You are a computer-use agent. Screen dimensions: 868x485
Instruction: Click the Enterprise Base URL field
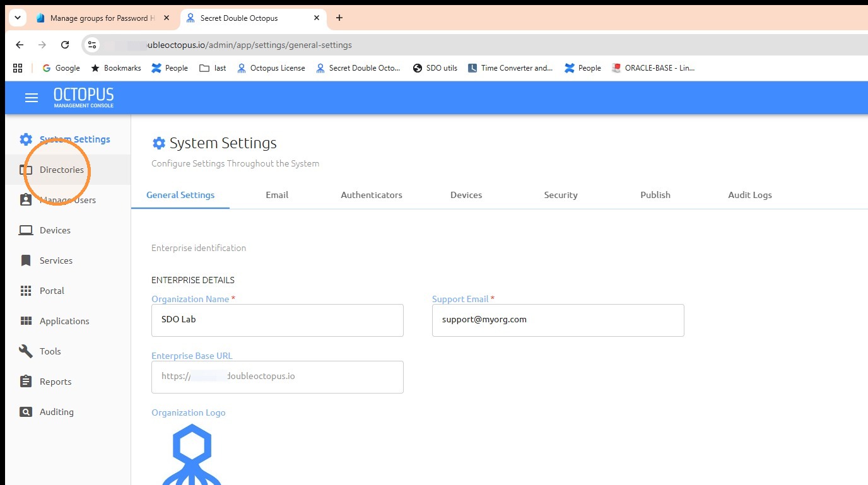click(x=278, y=377)
